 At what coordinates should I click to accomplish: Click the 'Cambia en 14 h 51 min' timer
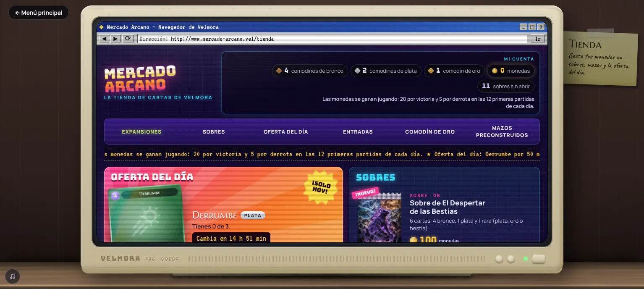(231, 238)
